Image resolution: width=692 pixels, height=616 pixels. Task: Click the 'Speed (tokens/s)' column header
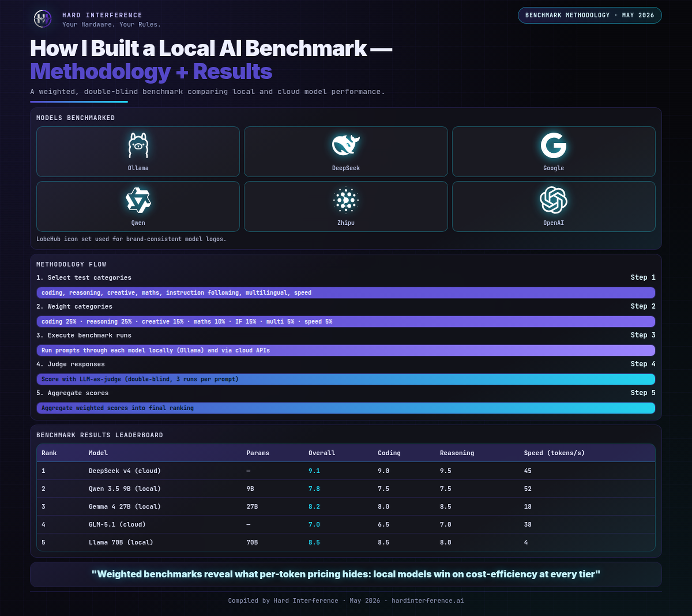[554, 453]
